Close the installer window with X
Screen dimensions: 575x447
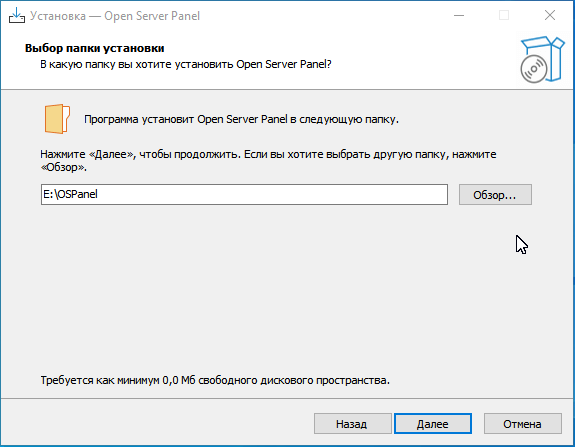(550, 15)
